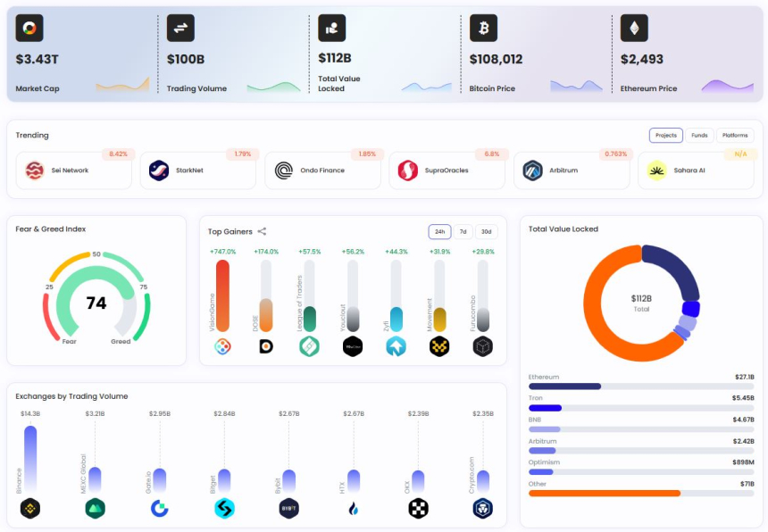
Task: Click the Fear & Greed gauge value
Action: 96,303
